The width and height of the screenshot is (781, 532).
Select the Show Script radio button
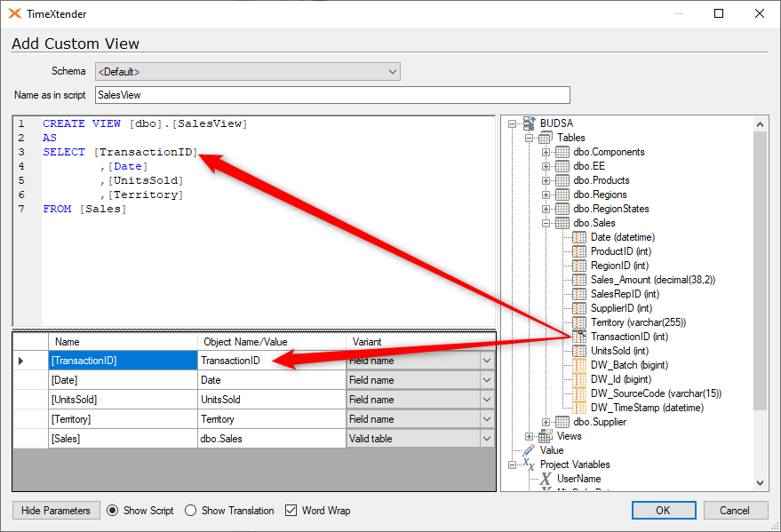pyautogui.click(x=113, y=511)
